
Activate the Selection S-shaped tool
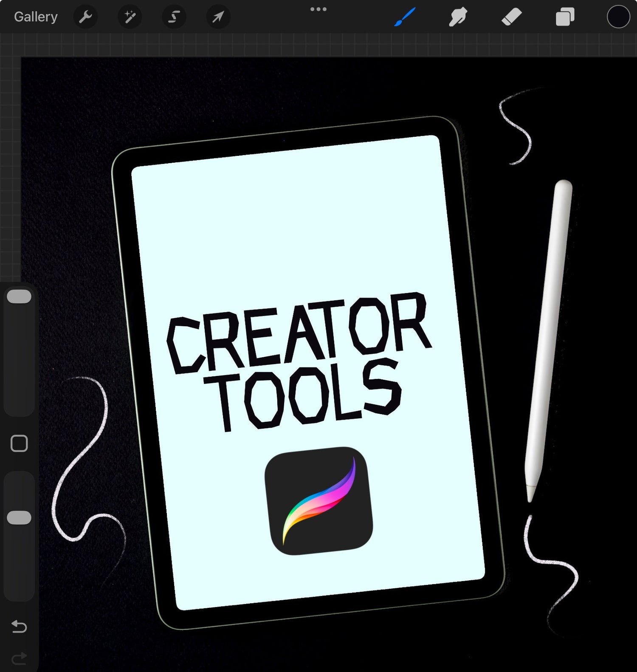coord(174,17)
